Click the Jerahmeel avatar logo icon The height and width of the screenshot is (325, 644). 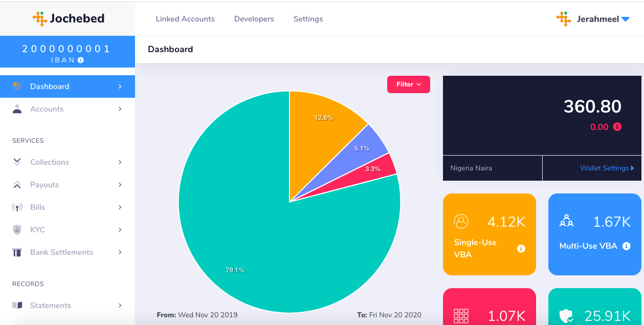click(564, 19)
